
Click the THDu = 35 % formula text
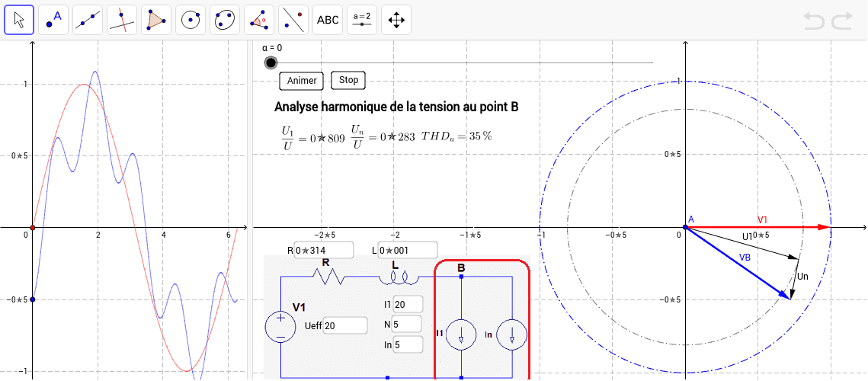(457, 136)
